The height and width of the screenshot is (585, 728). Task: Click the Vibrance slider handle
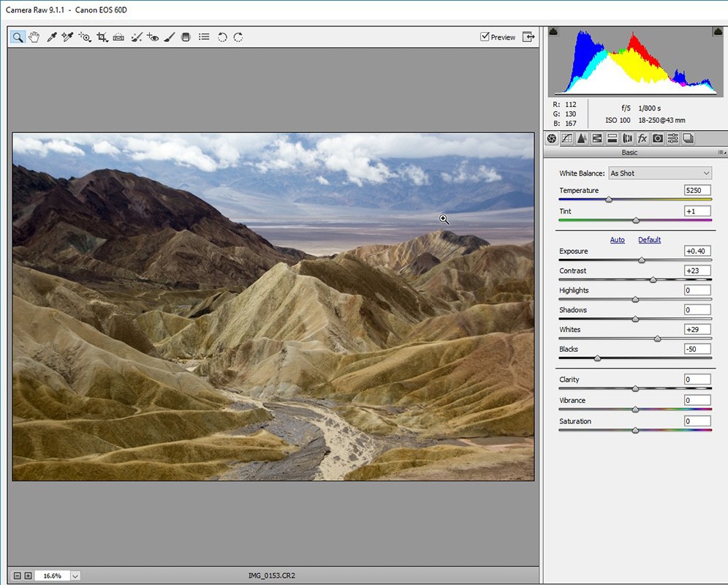(x=635, y=409)
